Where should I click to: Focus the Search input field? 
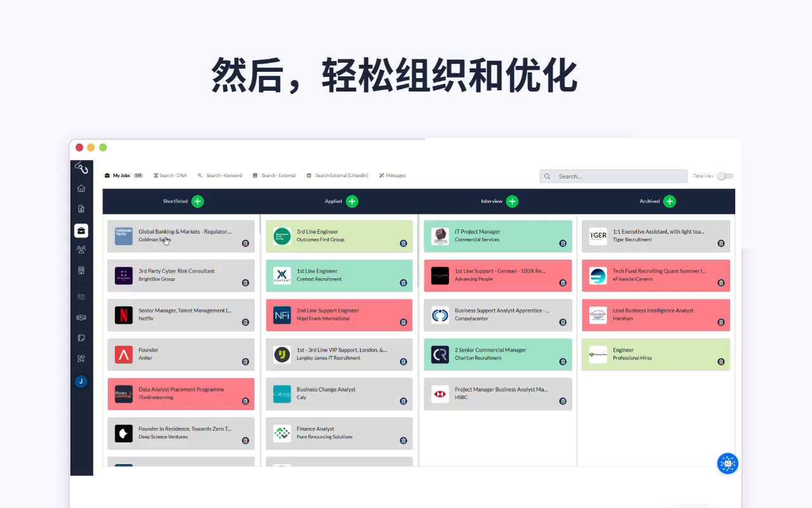pyautogui.click(x=620, y=177)
